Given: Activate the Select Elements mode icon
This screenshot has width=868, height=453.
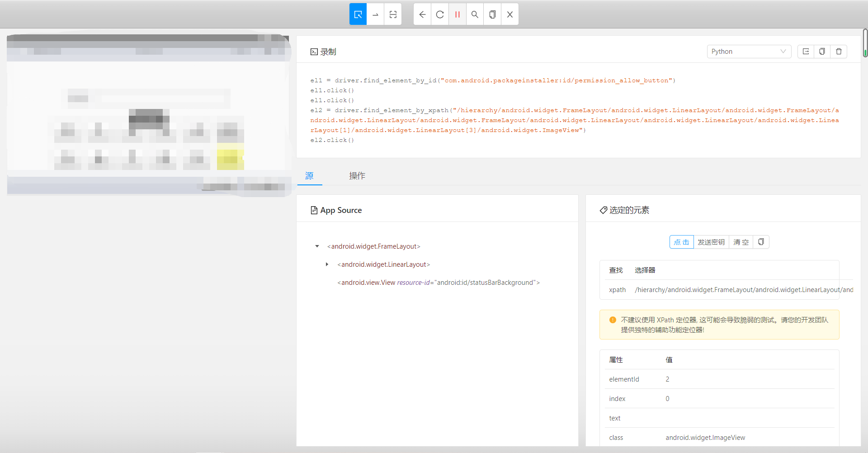Looking at the screenshot, I should (x=358, y=14).
